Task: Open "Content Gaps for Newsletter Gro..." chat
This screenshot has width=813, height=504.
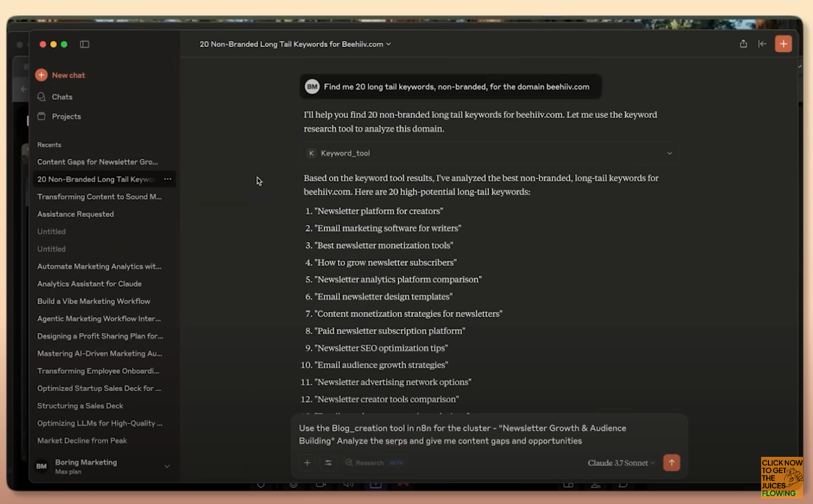Action: point(97,162)
